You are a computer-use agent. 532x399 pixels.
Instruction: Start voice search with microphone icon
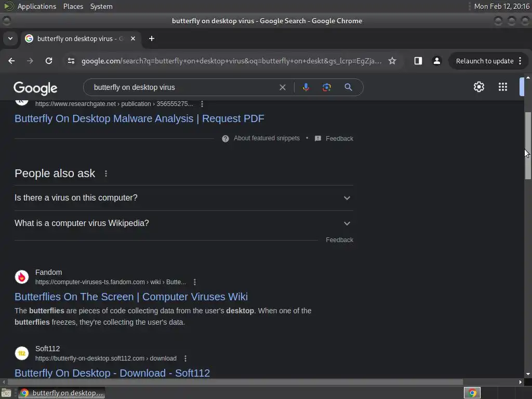coord(305,87)
